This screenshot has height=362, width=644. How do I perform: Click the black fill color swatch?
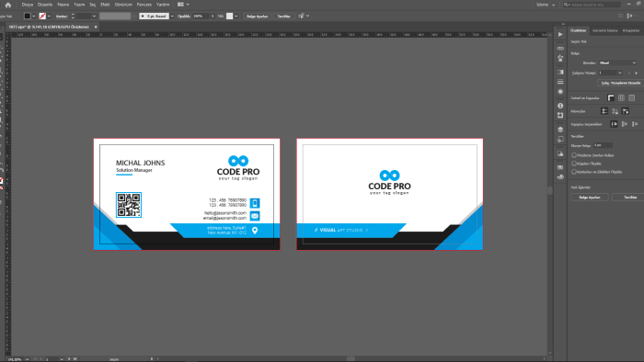[x=27, y=16]
